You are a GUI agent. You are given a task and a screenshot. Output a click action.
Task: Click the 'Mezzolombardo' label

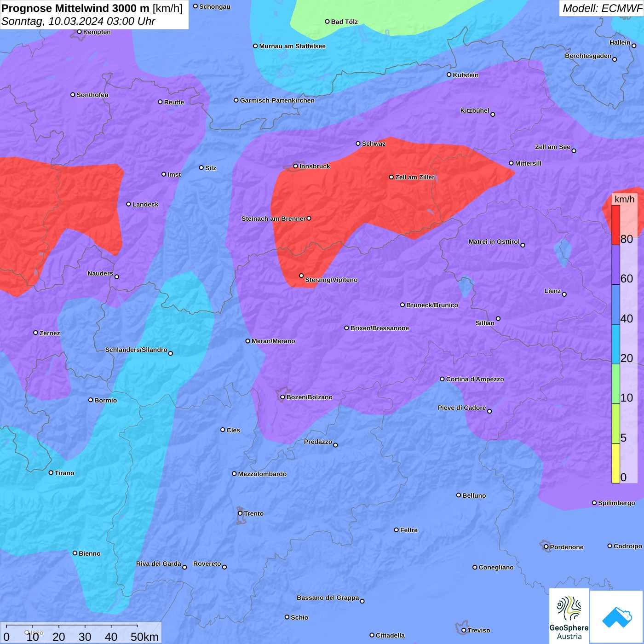pos(262,474)
